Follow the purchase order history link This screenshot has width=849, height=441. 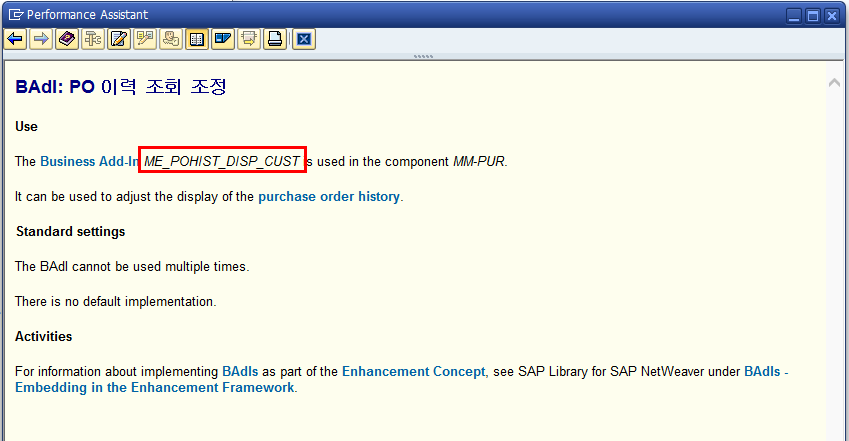pyautogui.click(x=329, y=196)
